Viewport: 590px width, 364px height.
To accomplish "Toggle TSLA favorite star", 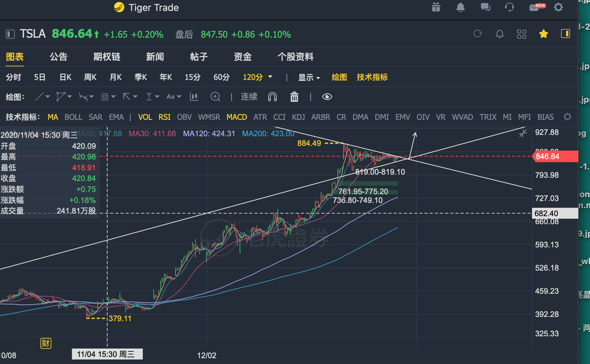I will click(543, 34).
